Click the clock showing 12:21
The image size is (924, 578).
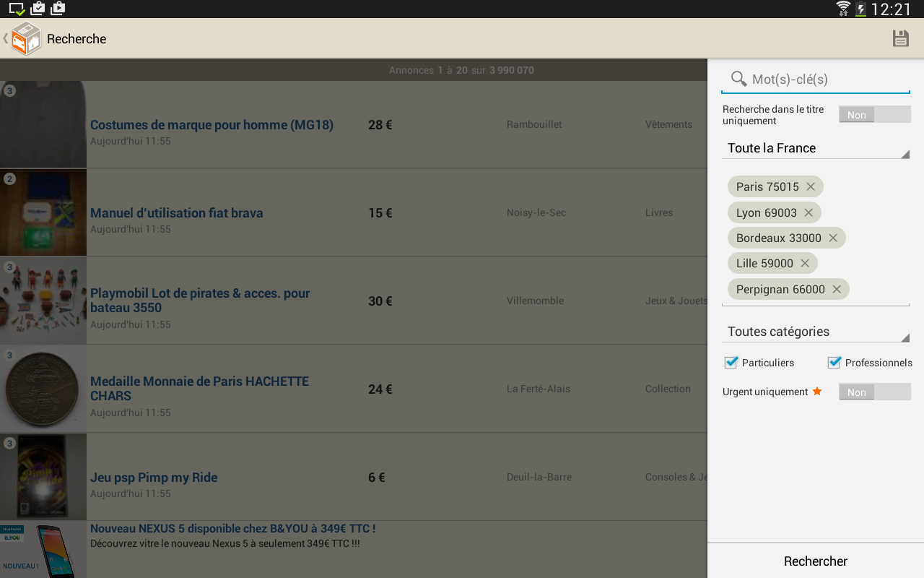[x=892, y=9]
